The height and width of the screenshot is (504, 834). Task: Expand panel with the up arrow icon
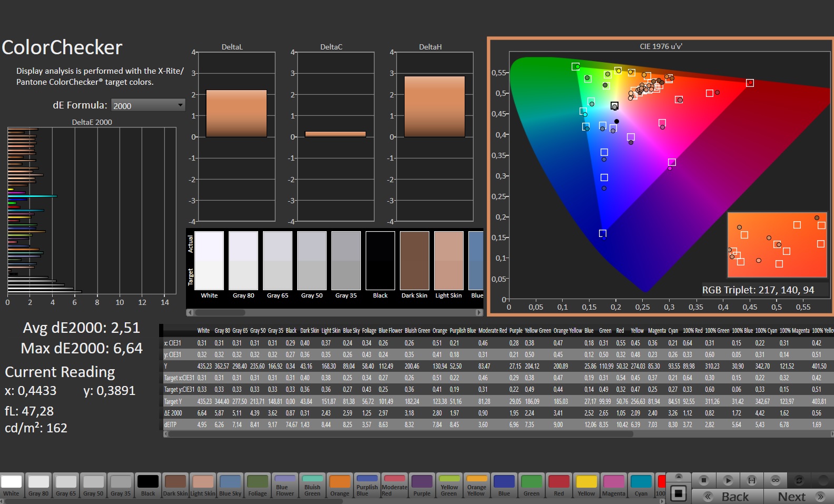679,477
